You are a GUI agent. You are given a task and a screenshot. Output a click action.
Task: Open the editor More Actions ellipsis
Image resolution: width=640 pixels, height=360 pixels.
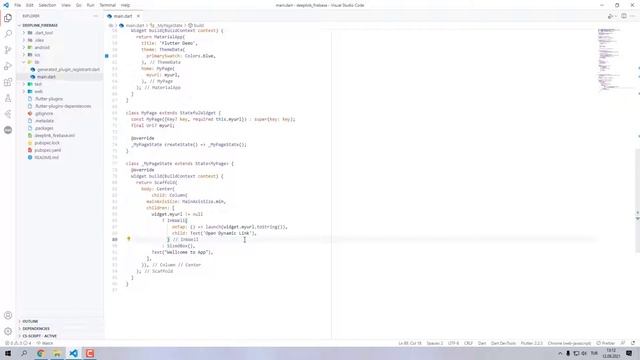coord(633,16)
